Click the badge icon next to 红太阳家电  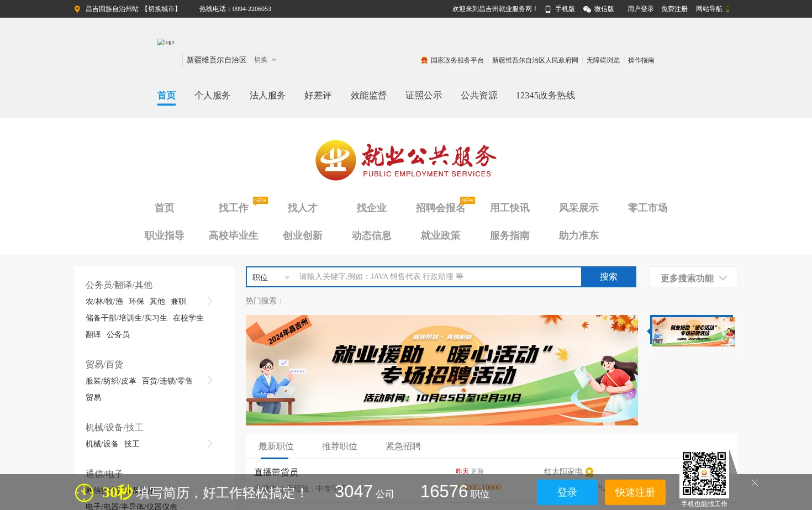[589, 472]
